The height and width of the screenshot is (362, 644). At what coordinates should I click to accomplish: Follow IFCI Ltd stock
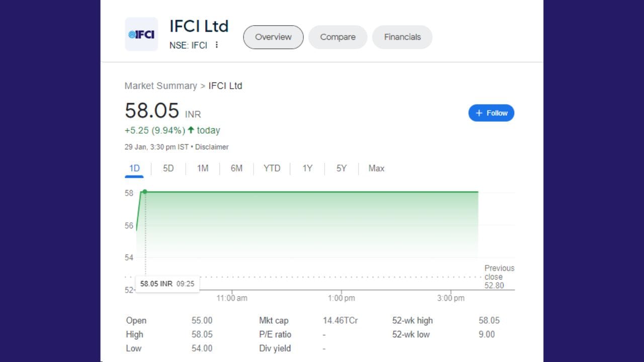pyautogui.click(x=491, y=113)
